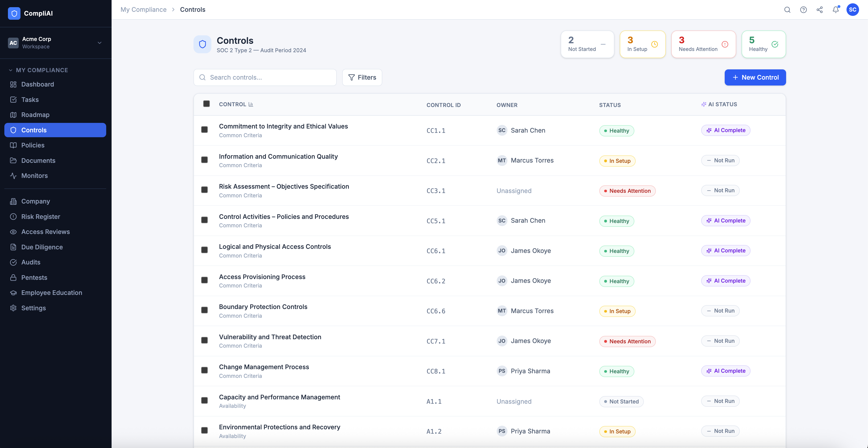
Task: Click the Healthy card checkmark icon
Action: [x=775, y=44]
